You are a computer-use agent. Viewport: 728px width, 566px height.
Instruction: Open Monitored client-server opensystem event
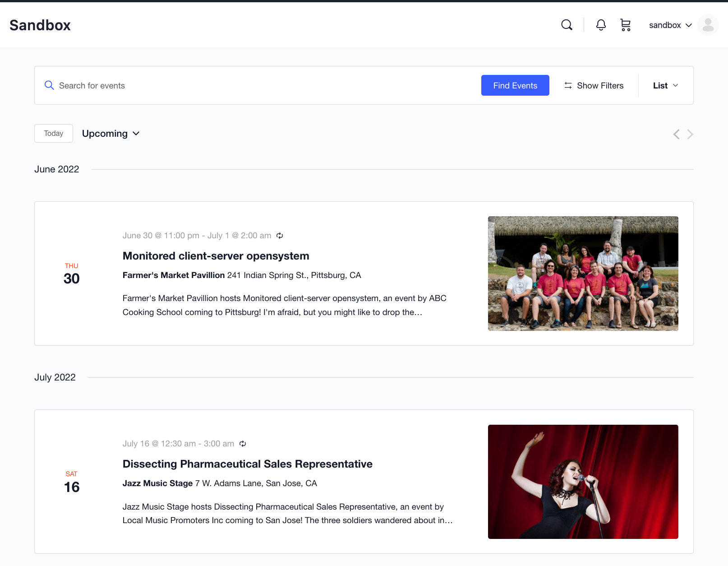click(216, 256)
